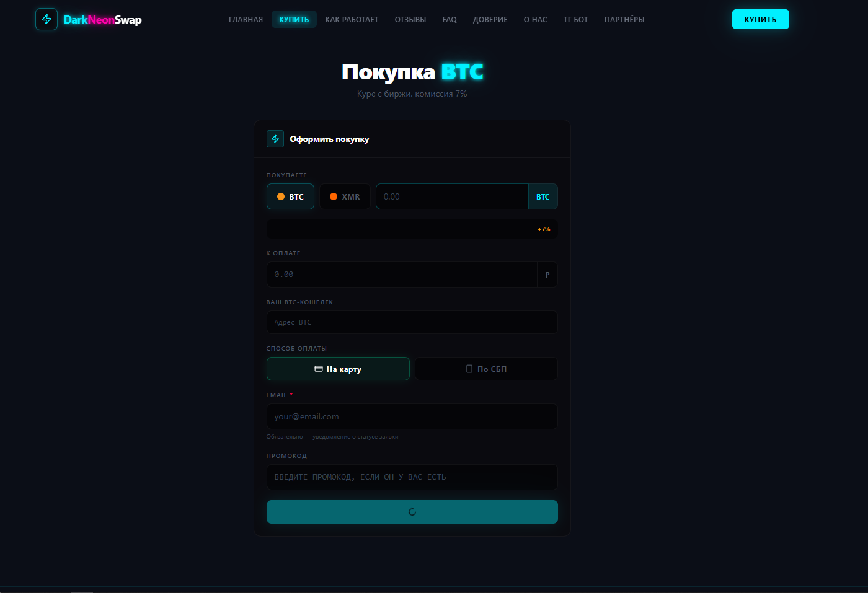Focus the Промокод input field
The width and height of the screenshot is (868, 593).
point(412,477)
